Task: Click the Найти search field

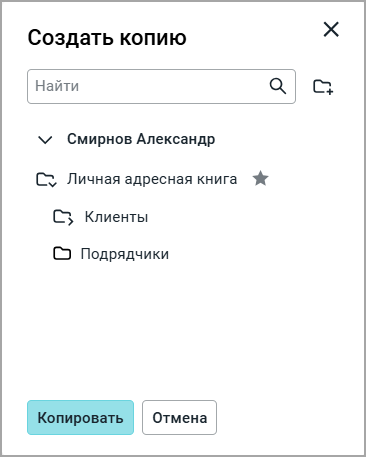Action: click(161, 86)
